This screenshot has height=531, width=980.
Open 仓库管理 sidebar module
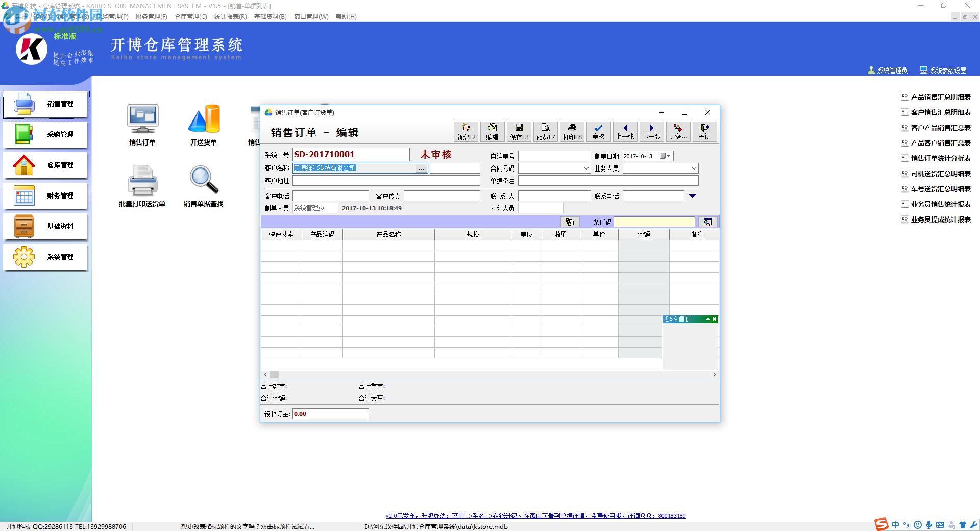45,165
